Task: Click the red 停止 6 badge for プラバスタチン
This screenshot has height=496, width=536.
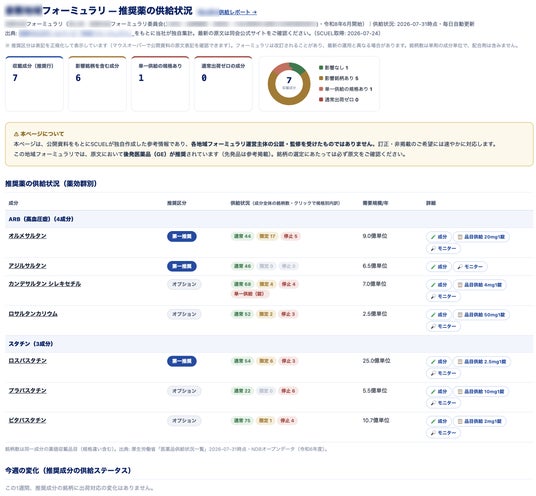Action: (x=288, y=391)
